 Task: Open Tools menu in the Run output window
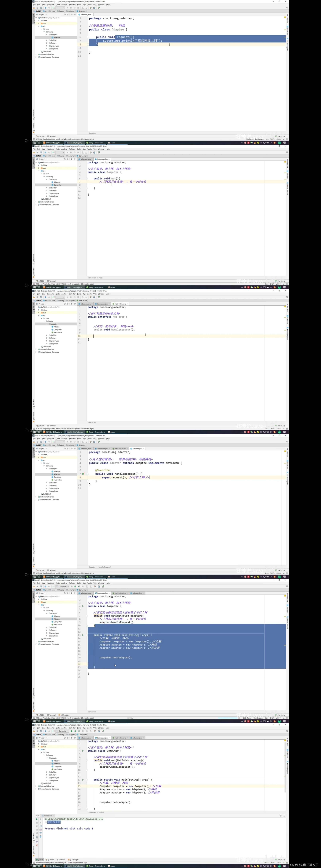(x=89, y=728)
